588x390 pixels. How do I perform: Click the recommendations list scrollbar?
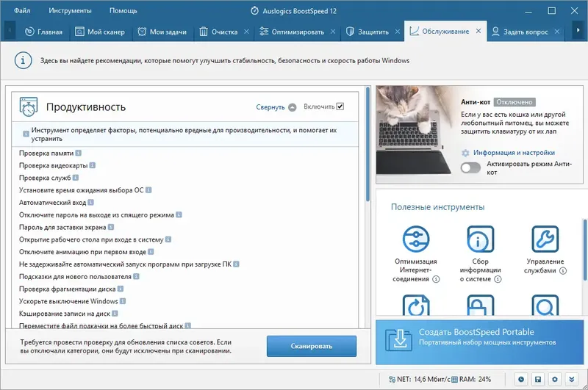pos(368,144)
